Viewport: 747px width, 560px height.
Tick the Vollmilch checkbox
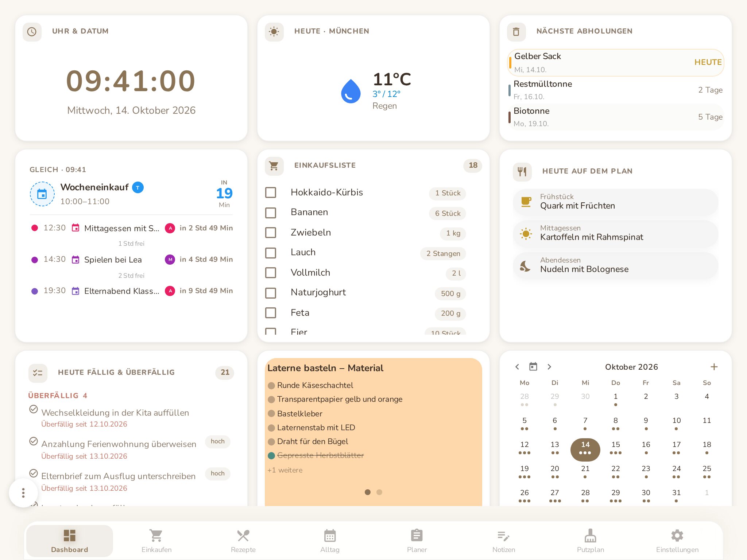click(x=271, y=273)
